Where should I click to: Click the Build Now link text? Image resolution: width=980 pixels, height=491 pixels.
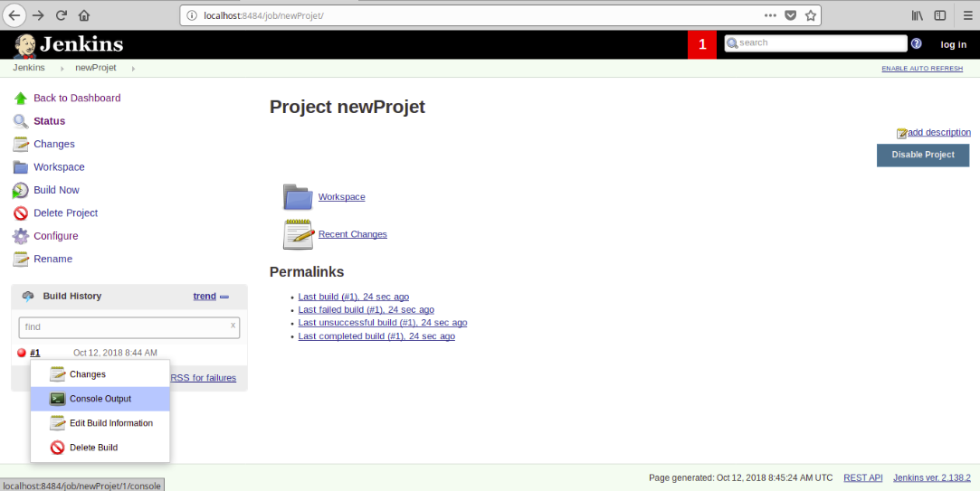click(56, 190)
